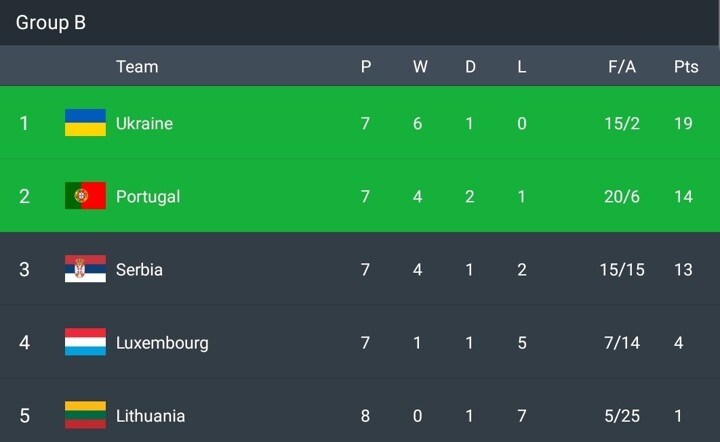Click the Team column header

137,67
